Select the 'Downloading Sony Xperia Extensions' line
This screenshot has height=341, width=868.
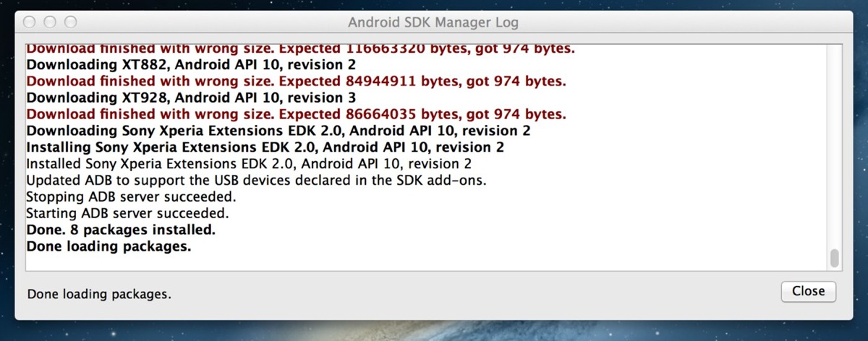coord(278,131)
